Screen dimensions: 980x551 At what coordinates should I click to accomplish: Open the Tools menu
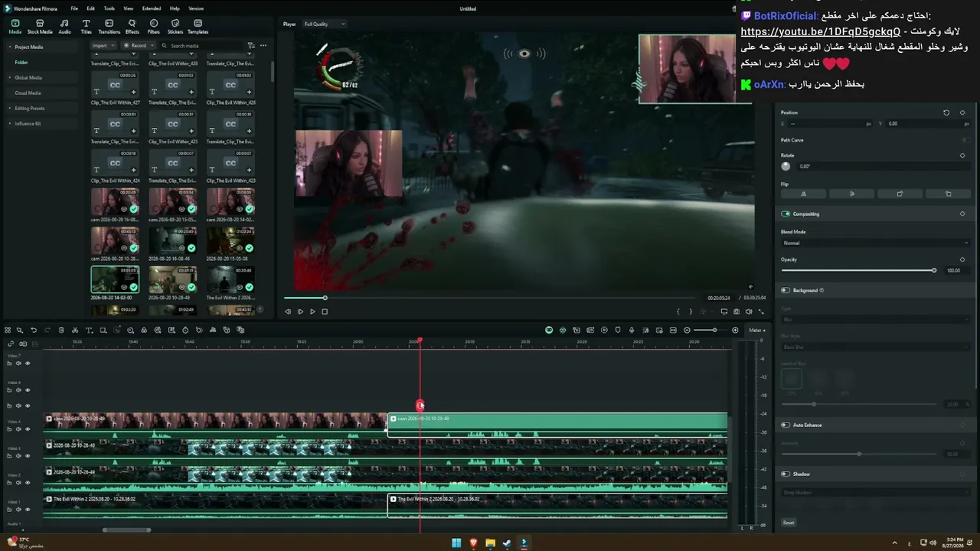109,8
